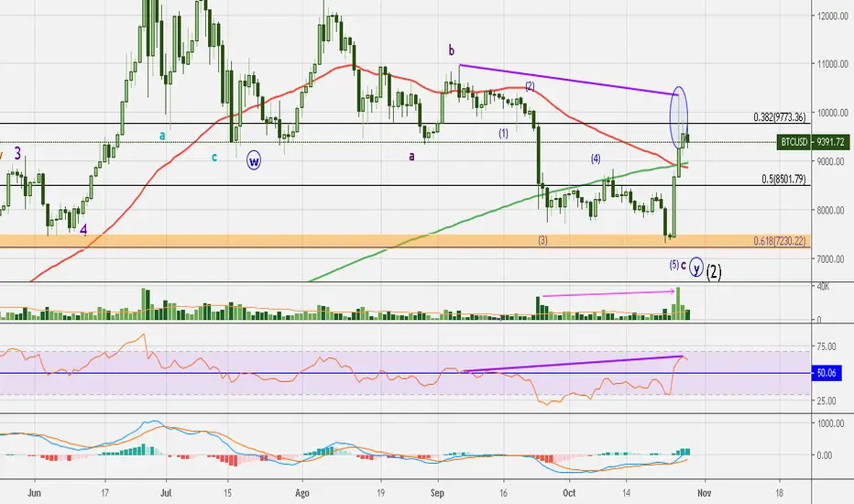
Task: Select the purple rising trendline on RSI
Action: pos(572,364)
